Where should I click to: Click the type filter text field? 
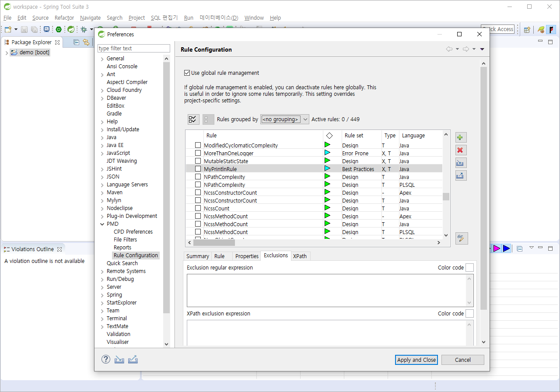(134, 49)
